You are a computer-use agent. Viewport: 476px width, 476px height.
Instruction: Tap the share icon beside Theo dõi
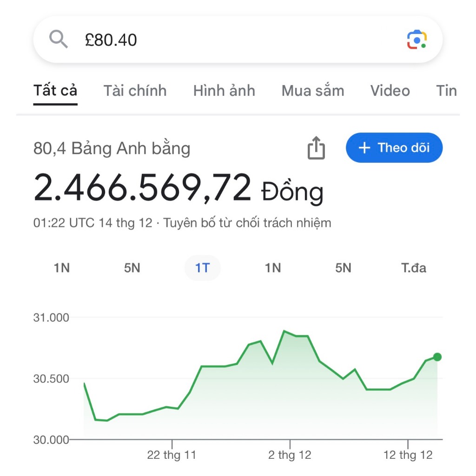click(x=316, y=148)
